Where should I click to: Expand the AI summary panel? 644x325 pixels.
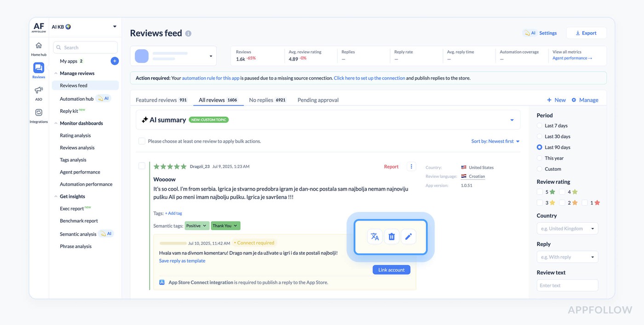[512, 120]
